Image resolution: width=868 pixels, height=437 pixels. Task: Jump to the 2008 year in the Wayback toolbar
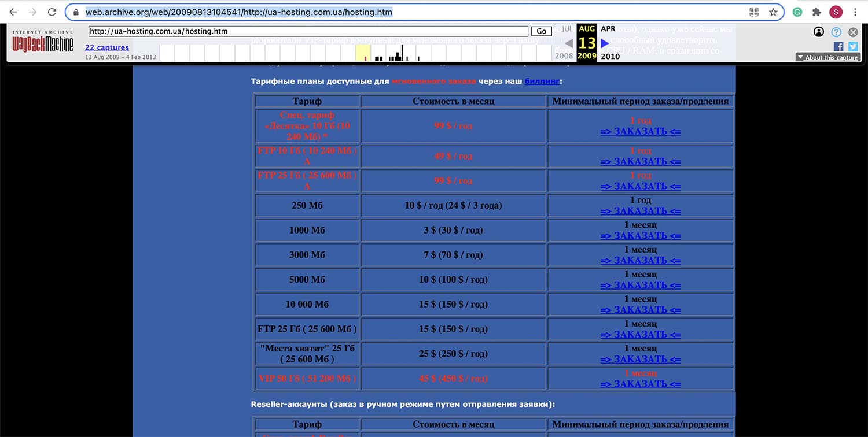[x=564, y=56]
